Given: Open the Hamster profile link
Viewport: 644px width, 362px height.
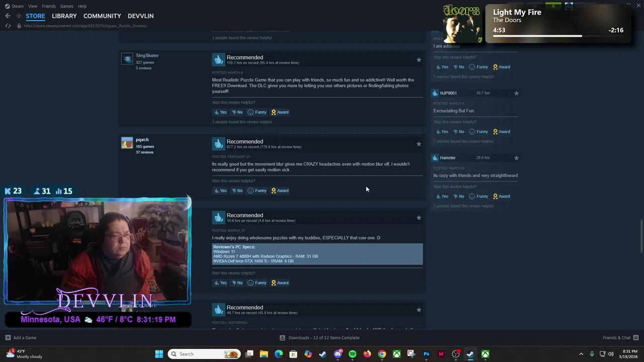Looking at the screenshot, I should click(448, 158).
